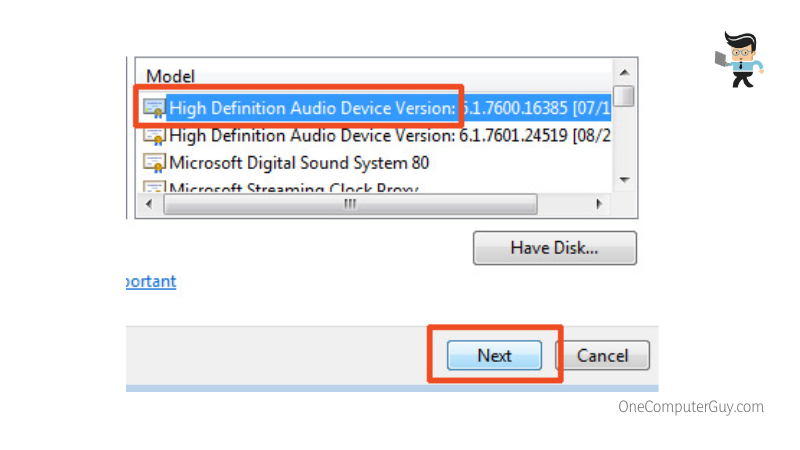Click the Next button
The width and height of the screenshot is (800, 450).
click(x=494, y=356)
